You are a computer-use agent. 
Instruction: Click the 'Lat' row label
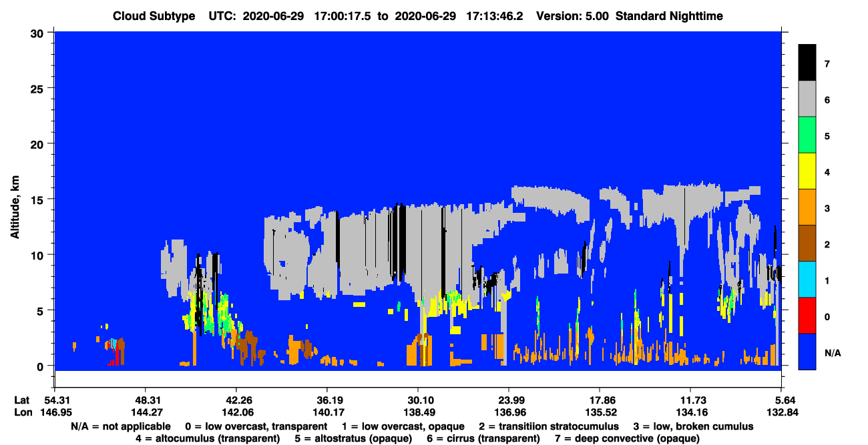click(21, 400)
